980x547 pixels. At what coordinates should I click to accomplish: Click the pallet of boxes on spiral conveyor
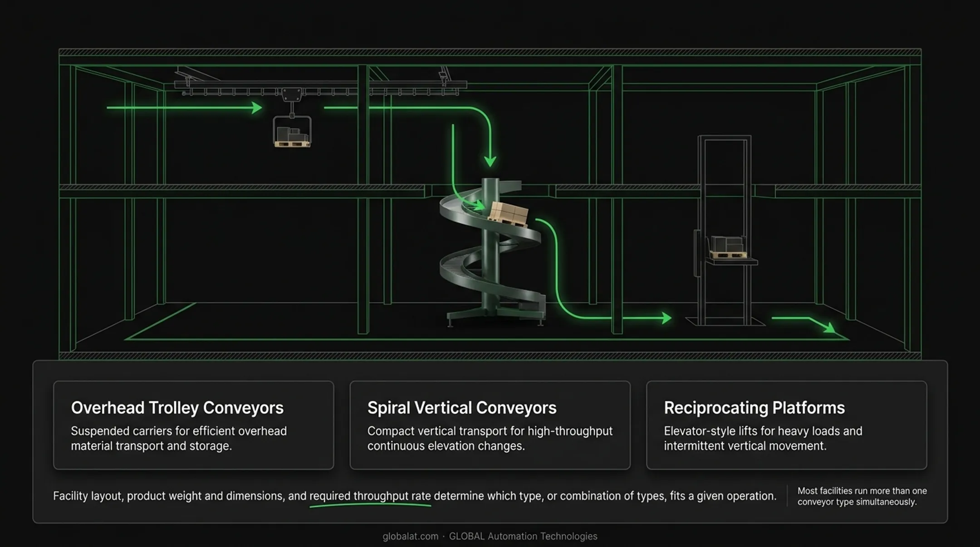click(x=508, y=214)
